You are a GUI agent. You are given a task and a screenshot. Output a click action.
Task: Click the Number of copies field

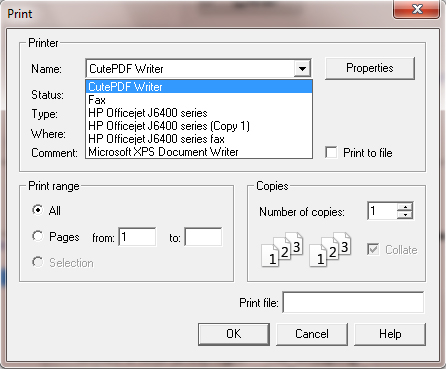pos(382,211)
